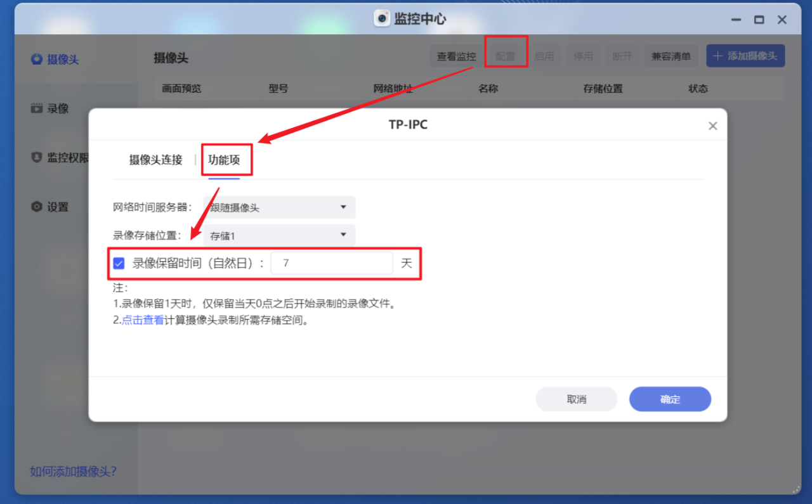
Task: Click the 兼容清单 toolbar item
Action: coord(672,56)
